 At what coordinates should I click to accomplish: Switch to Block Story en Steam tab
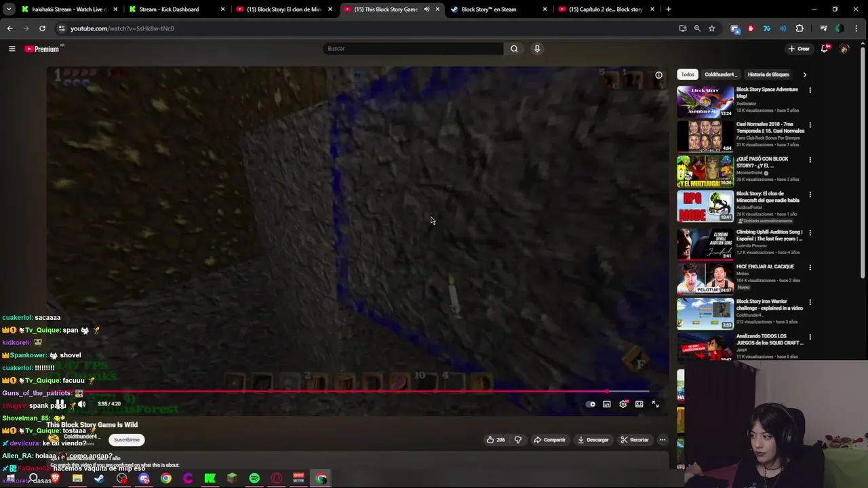[489, 9]
